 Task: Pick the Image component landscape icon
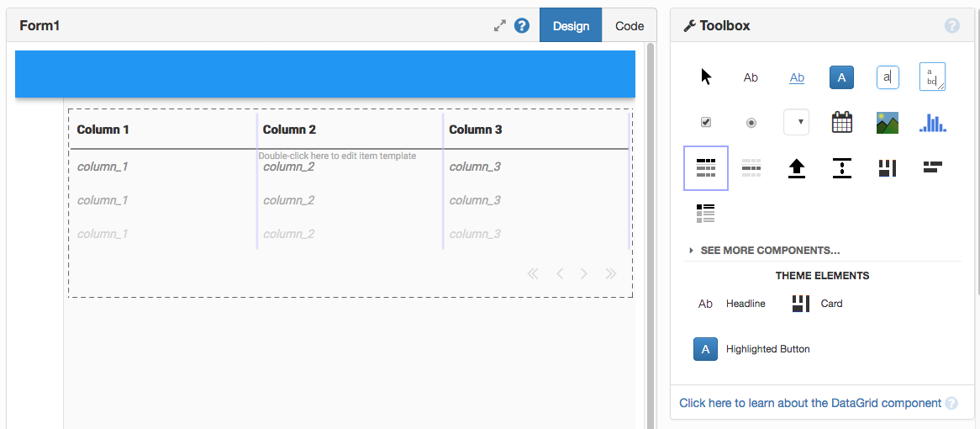[x=888, y=123]
